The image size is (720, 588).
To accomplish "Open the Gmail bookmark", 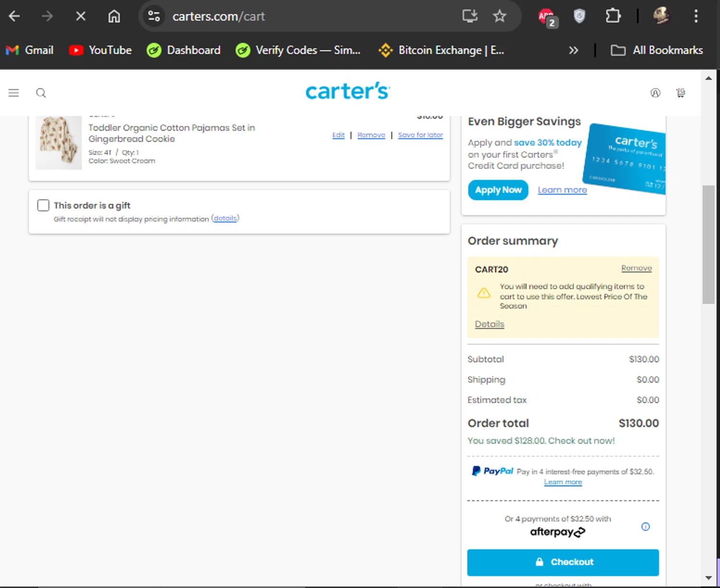I will point(29,50).
